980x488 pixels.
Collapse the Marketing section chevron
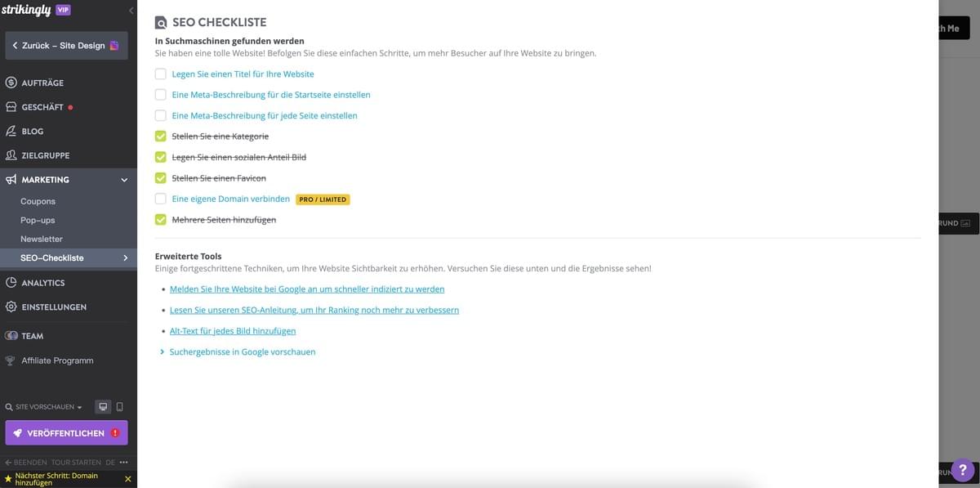pos(123,179)
